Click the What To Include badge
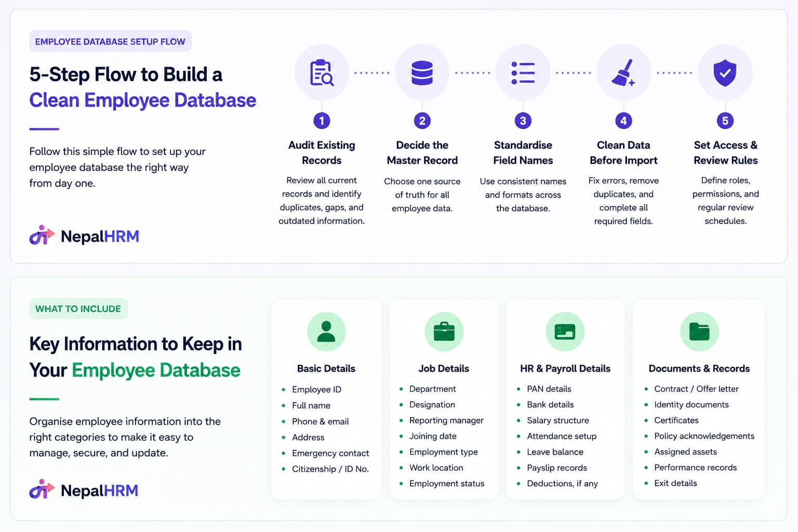Viewport: 798px width, 532px height. [x=78, y=309]
